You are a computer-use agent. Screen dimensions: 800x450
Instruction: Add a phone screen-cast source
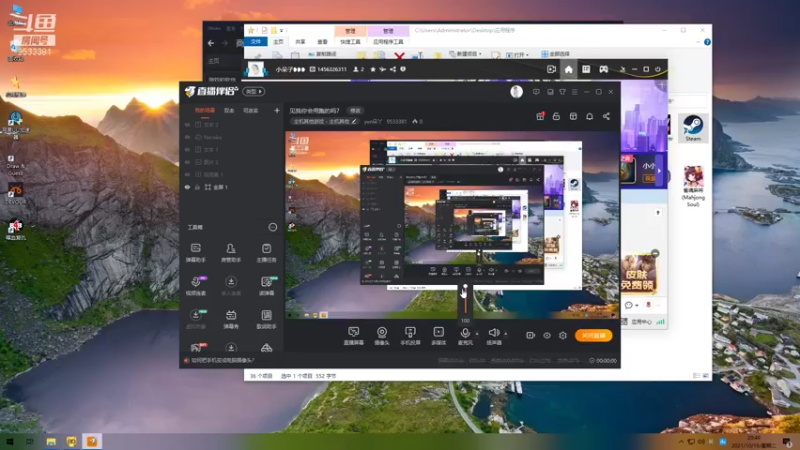pos(410,336)
